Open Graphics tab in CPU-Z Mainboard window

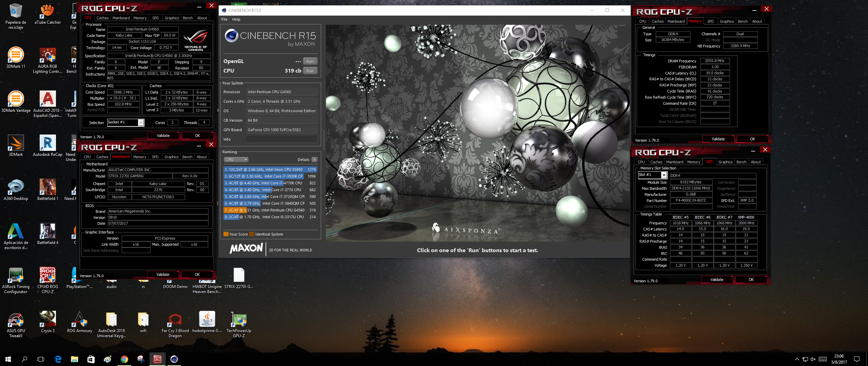pyautogui.click(x=171, y=157)
